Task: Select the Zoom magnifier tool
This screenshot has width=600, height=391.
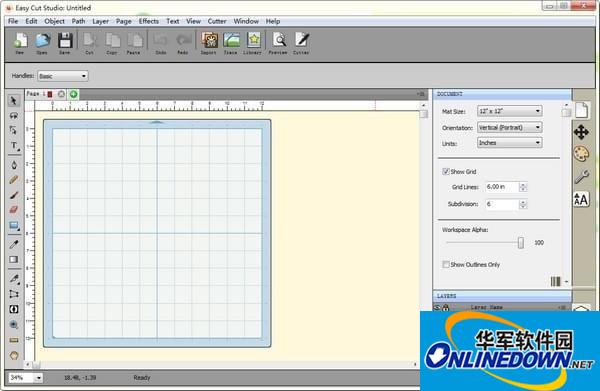Action: (x=14, y=325)
